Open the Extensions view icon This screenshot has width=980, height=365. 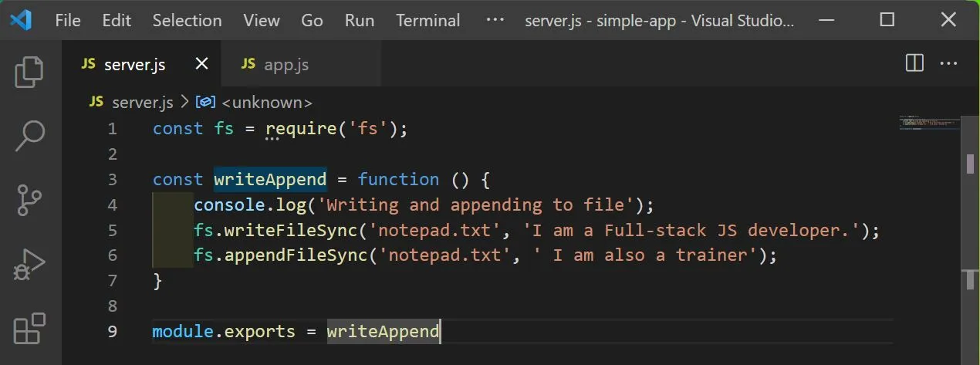point(30,329)
